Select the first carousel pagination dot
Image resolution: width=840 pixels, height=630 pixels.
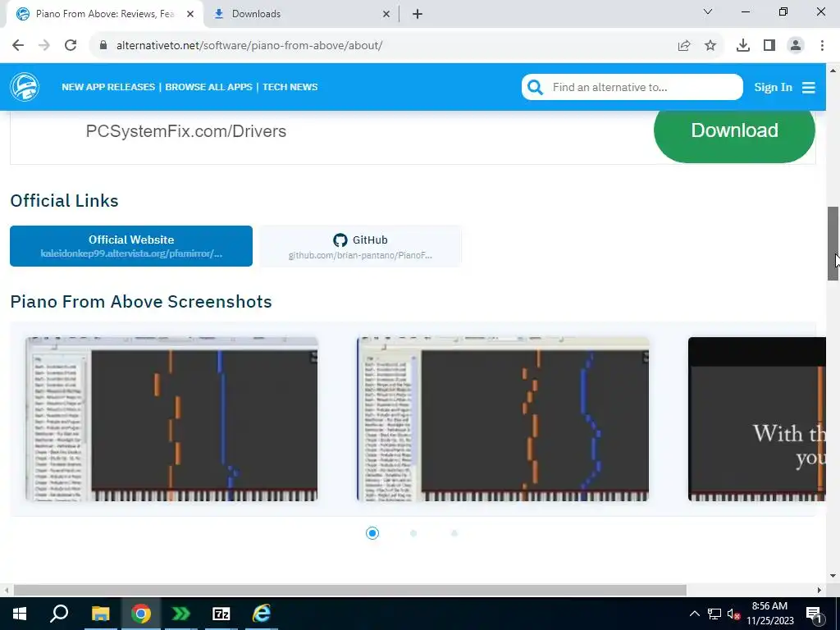372,533
